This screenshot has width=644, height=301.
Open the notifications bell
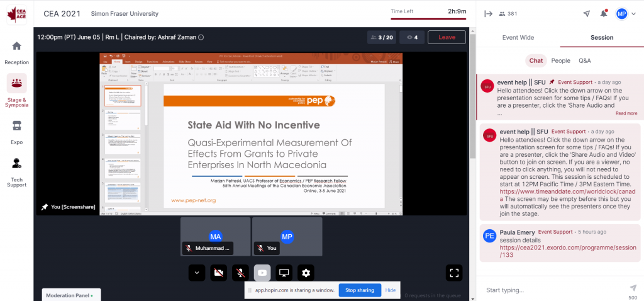point(604,13)
